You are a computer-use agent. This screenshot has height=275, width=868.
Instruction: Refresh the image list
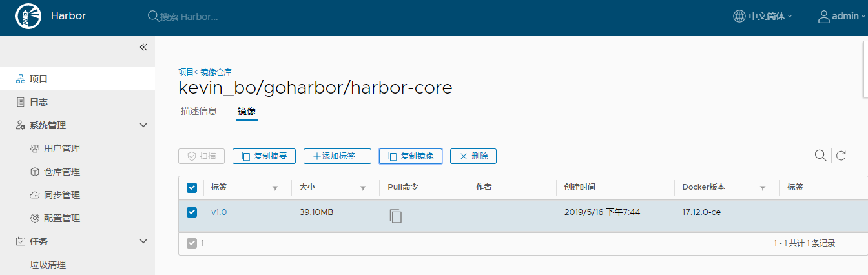(x=841, y=156)
